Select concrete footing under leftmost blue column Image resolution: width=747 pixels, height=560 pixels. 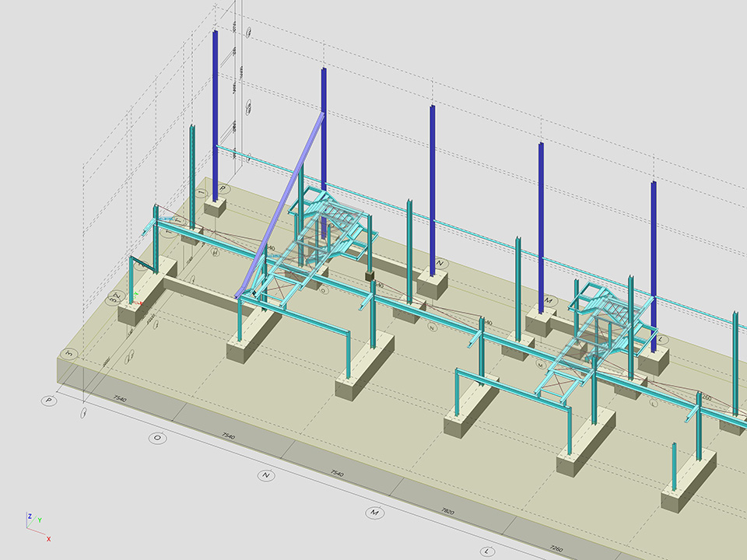pos(216,208)
